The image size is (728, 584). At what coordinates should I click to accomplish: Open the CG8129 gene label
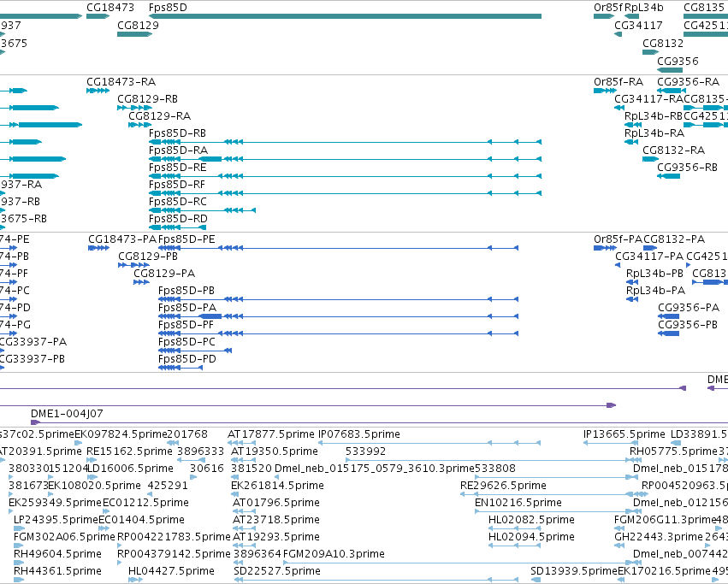tap(138, 25)
